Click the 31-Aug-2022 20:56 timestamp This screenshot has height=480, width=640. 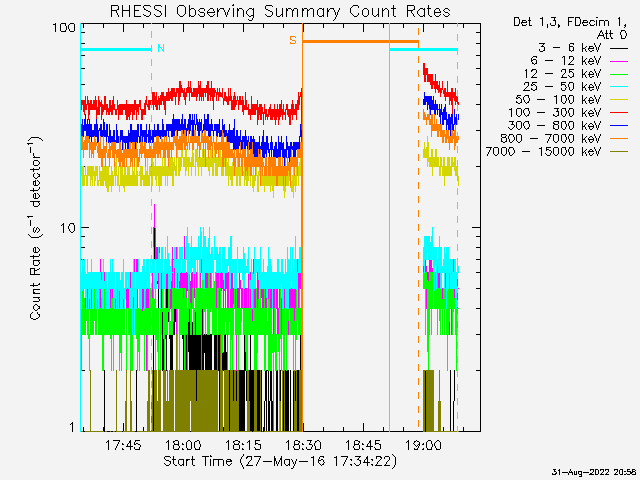click(x=594, y=472)
